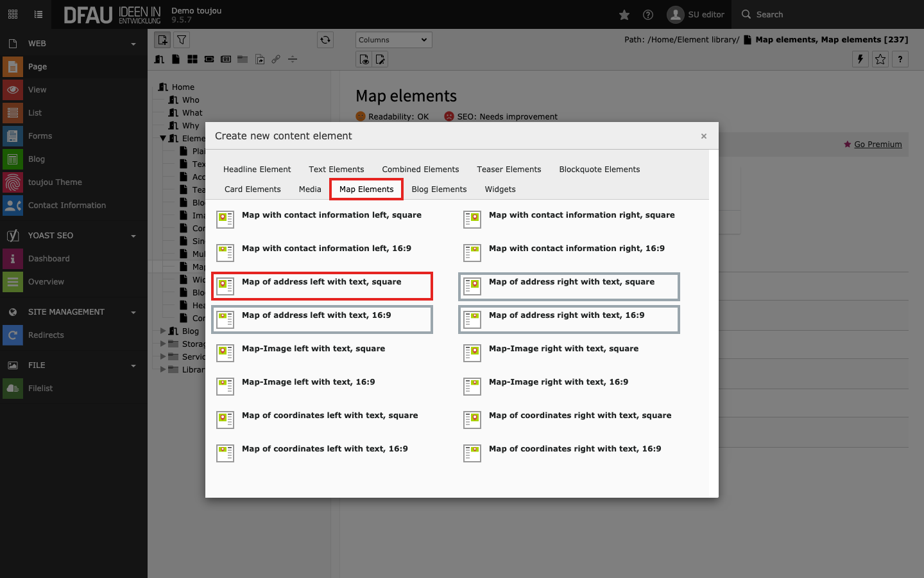
Task: Collapse the YOAST SEO module group
Action: pyautogui.click(x=133, y=236)
